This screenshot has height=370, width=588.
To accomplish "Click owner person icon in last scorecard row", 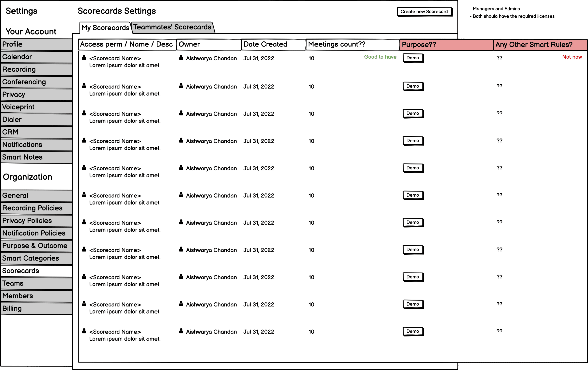I will click(x=181, y=331).
